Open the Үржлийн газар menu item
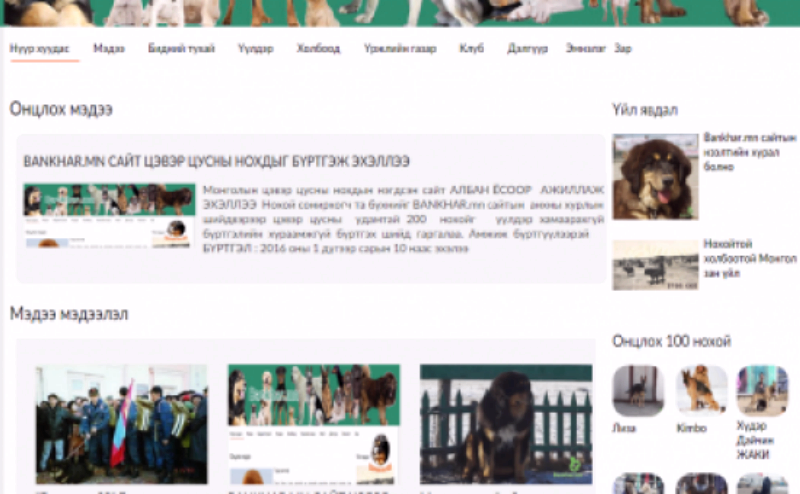Viewport: 800px width, 494px height. click(400, 48)
